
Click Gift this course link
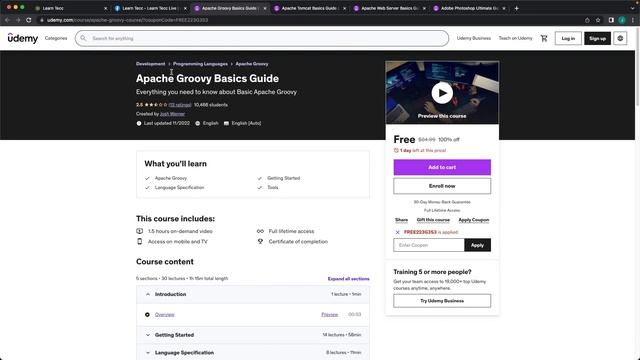click(x=433, y=220)
